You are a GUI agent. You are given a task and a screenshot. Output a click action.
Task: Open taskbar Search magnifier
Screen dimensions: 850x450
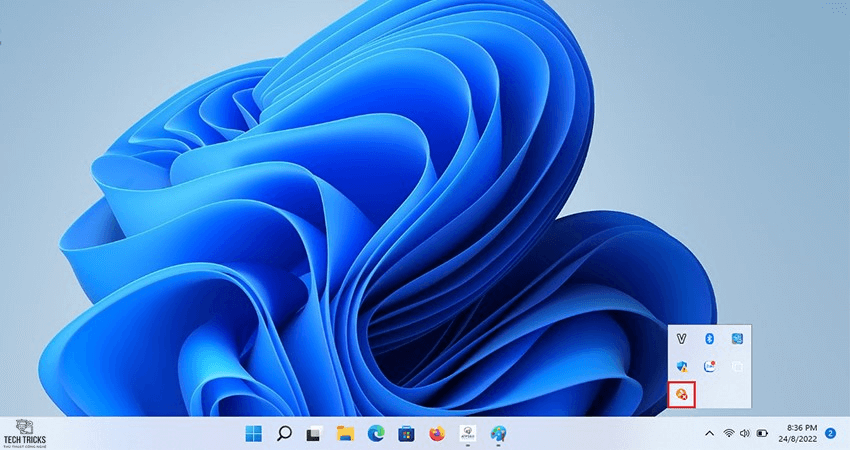284,433
